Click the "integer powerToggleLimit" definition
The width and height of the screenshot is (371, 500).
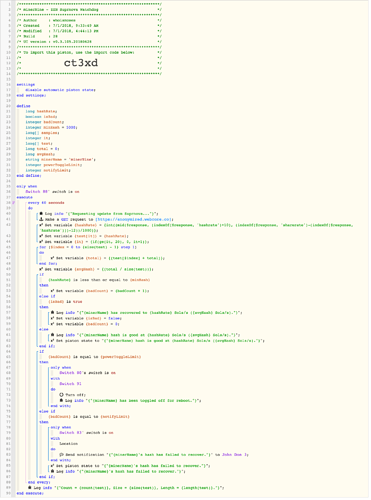pos(54,165)
